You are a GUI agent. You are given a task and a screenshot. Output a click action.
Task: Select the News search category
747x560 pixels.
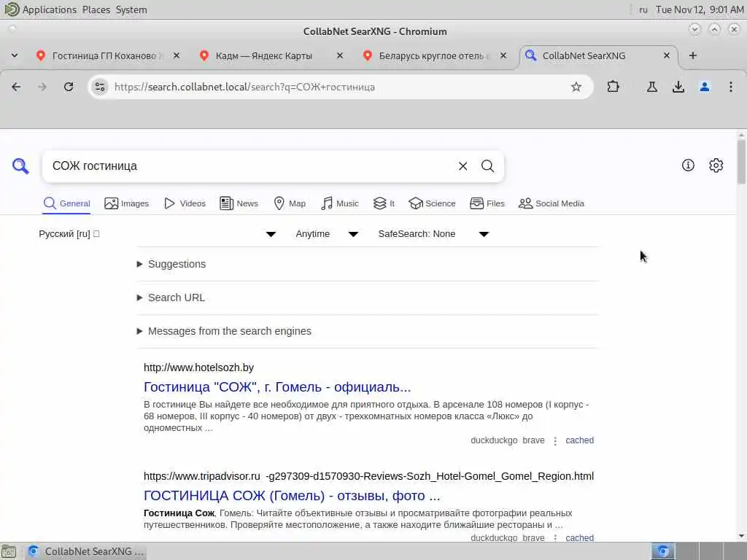tap(239, 203)
